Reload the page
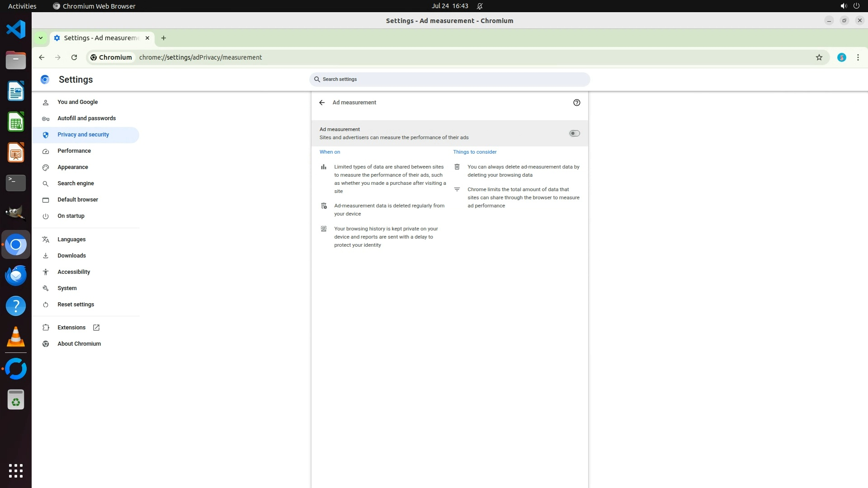Image resolution: width=868 pixels, height=488 pixels. 74,57
